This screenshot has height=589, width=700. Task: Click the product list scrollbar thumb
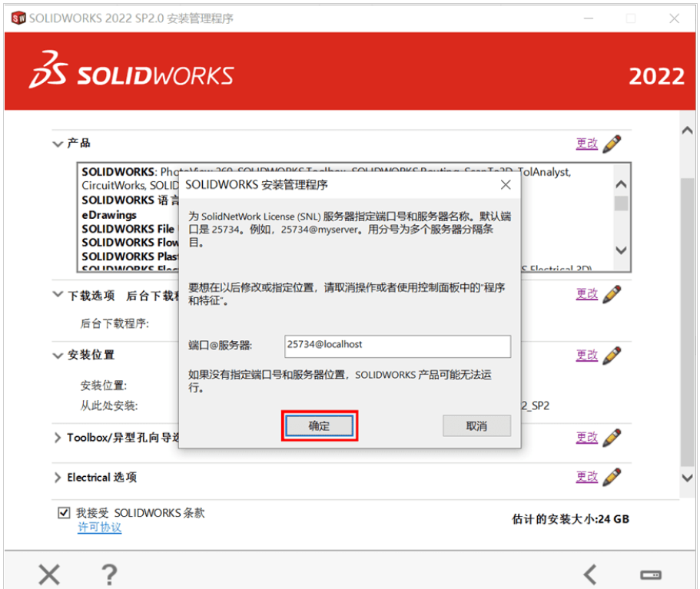coord(621,204)
